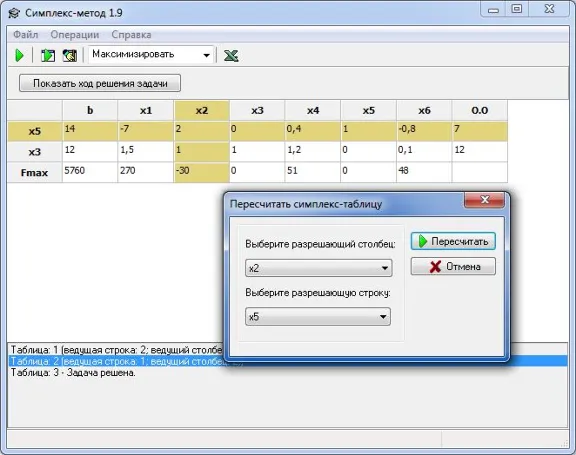Open the Справка menu

131,35
